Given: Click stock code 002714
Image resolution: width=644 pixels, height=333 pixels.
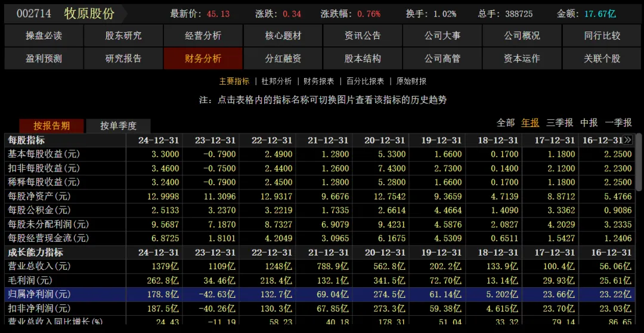Looking at the screenshot, I should 33,14.
